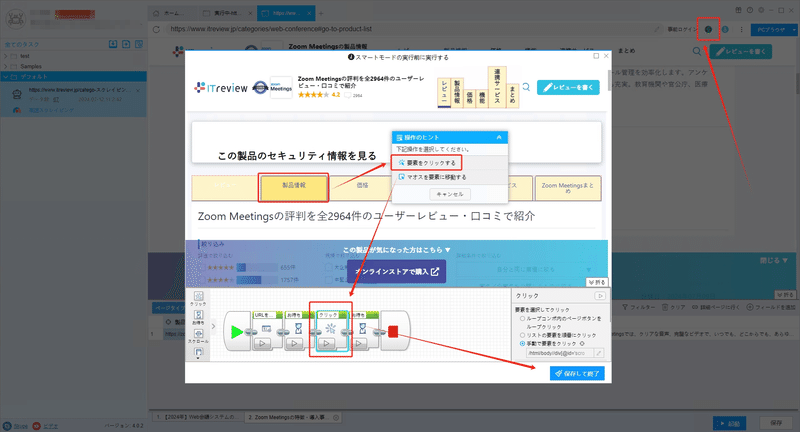Switch to the ホーム tab
Viewport: 800px width, 432px height.
(172, 13)
